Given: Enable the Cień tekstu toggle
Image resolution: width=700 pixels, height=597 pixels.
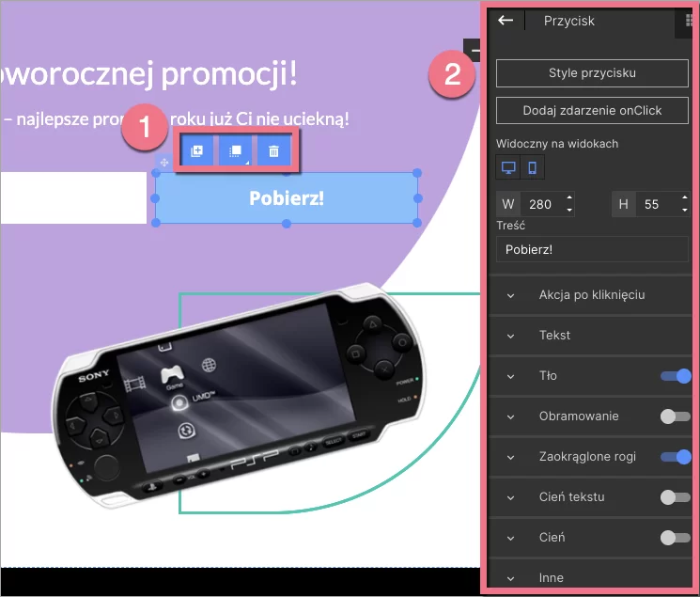Looking at the screenshot, I should (x=676, y=497).
